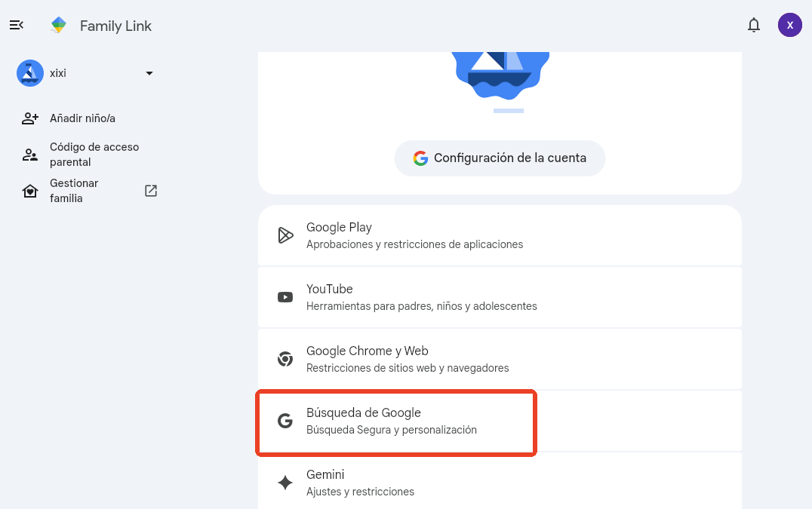812x509 pixels.
Task: Click the Añadir niño/a icon
Action: pos(29,118)
